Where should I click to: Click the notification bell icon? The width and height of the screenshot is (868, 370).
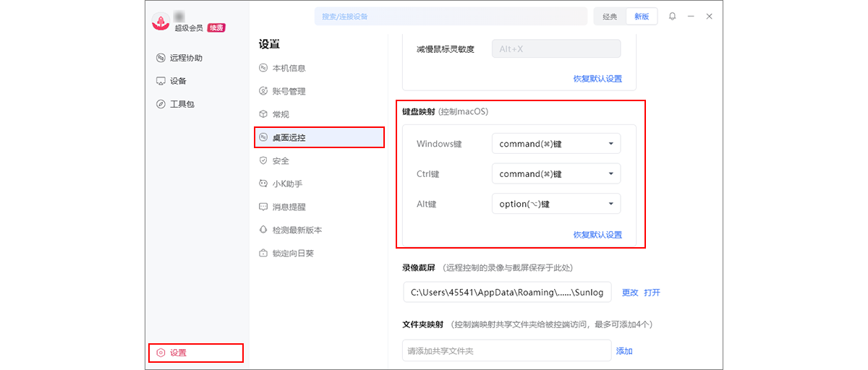pyautogui.click(x=673, y=16)
